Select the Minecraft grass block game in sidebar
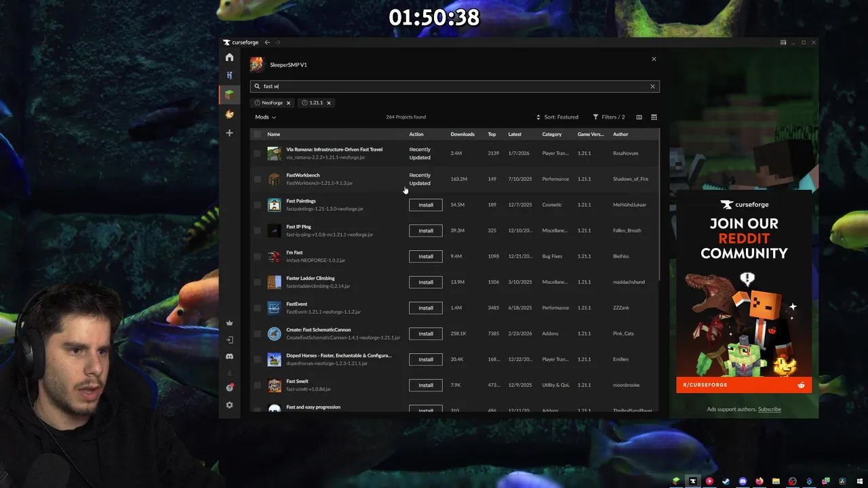Viewport: 868px width, 488px height. pos(229,95)
